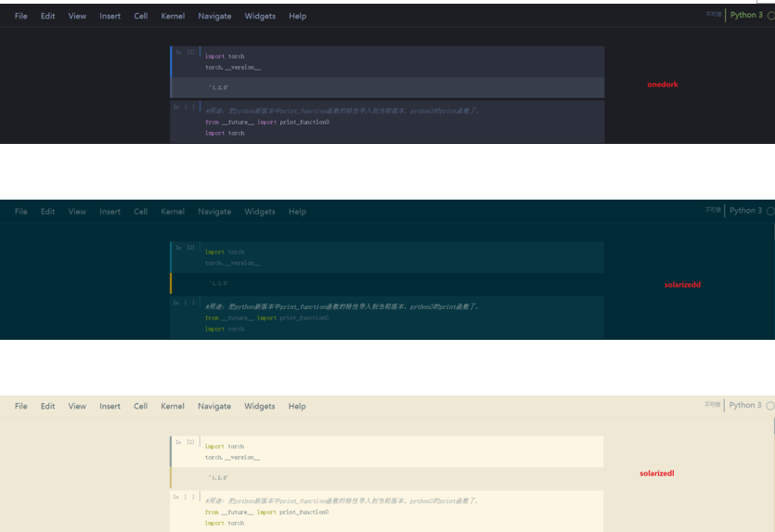Open Kernel menu in the onedork notebook
Viewport: 775px width, 532px height.
pos(173,16)
